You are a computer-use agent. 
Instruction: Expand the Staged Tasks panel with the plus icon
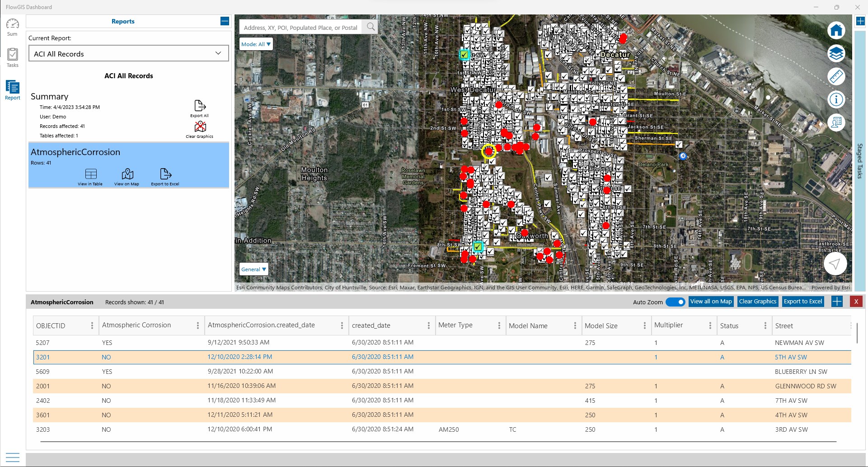[860, 21]
